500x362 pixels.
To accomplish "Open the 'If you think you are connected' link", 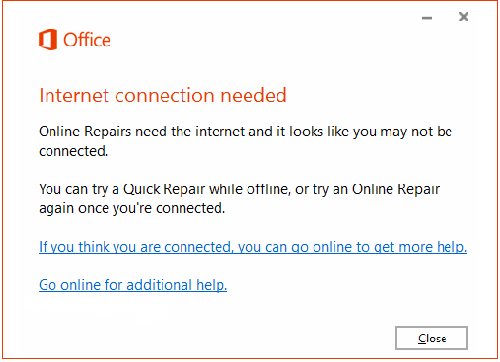I will coord(253,247).
